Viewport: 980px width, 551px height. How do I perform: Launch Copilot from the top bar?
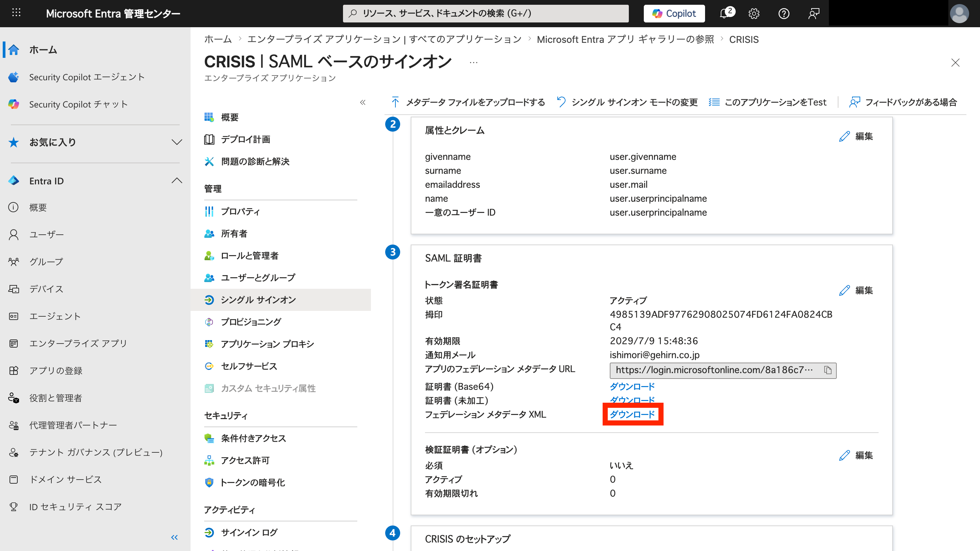(674, 14)
